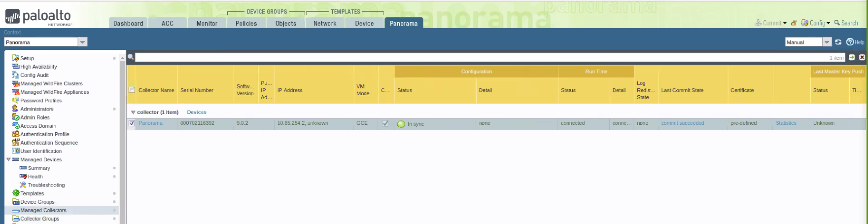Switch to the Device tab
The image size is (868, 224).
click(x=364, y=23)
